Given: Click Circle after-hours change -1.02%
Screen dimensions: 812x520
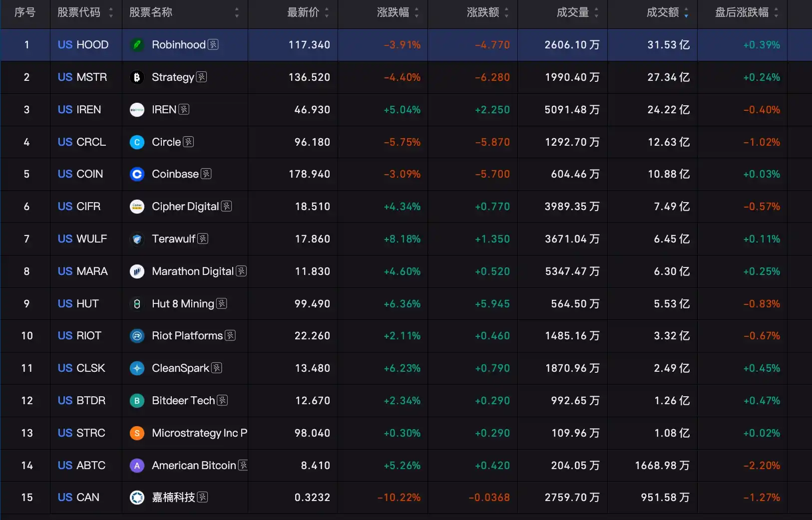Looking at the screenshot, I should (x=762, y=142).
